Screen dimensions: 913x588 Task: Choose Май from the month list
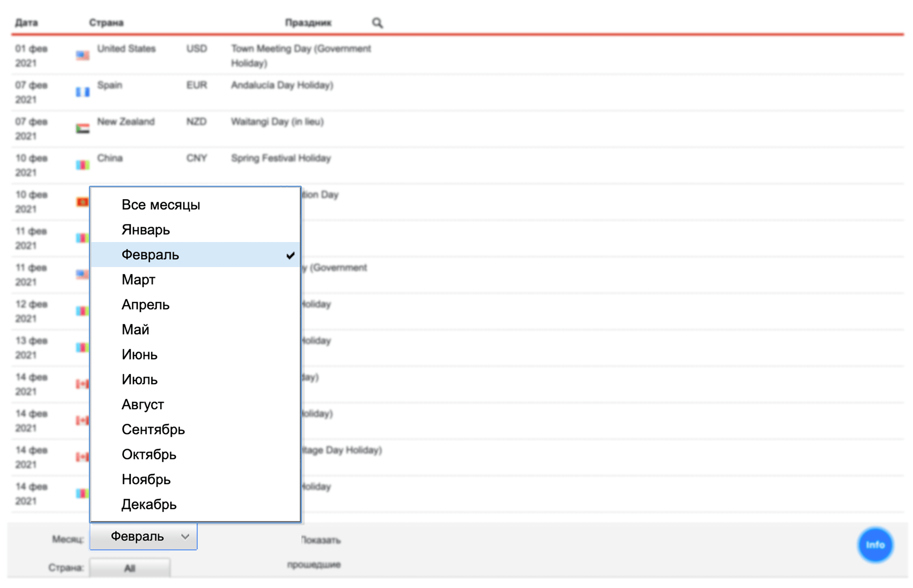[136, 330]
